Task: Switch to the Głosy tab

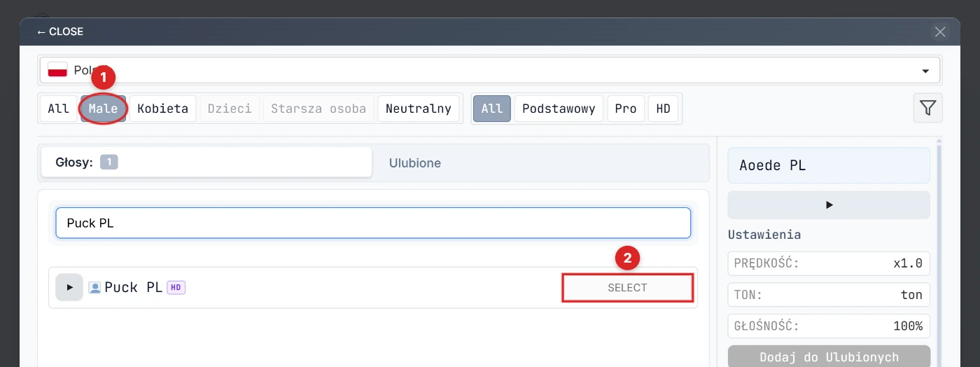Action: point(206,162)
